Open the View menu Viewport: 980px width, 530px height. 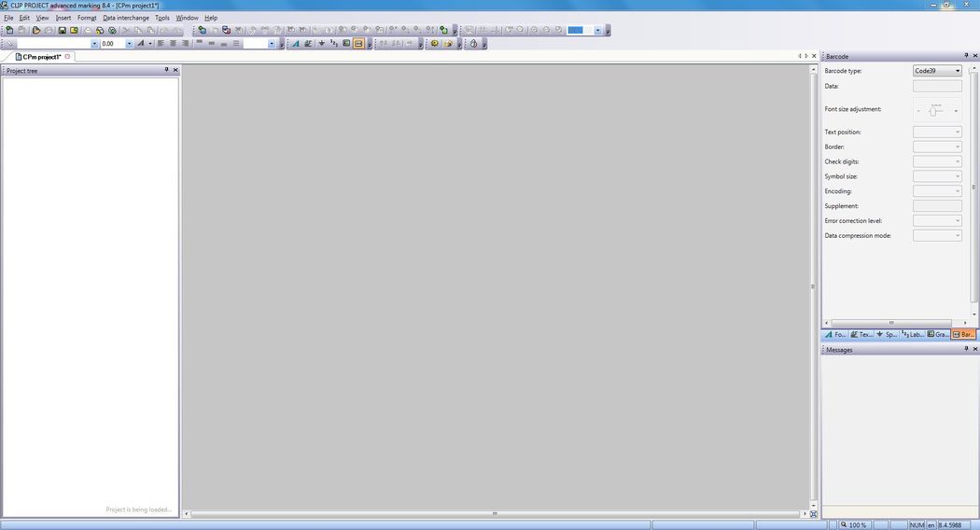point(43,18)
